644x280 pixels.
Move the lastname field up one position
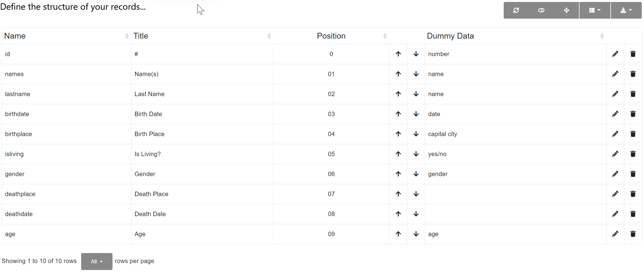[398, 94]
